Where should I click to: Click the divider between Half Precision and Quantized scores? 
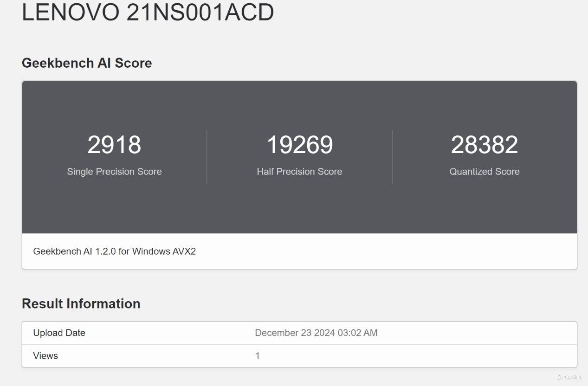[x=392, y=157]
